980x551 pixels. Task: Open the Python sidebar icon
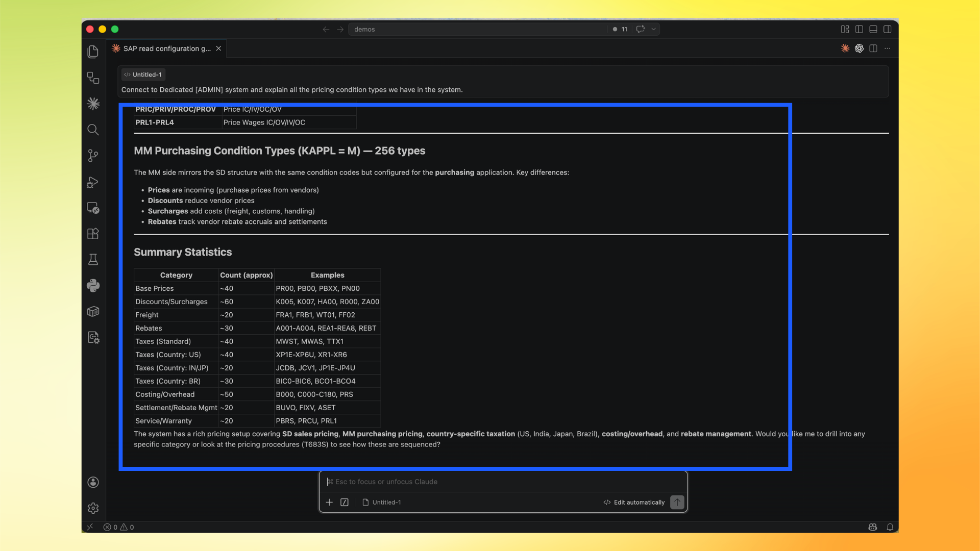[x=93, y=286]
